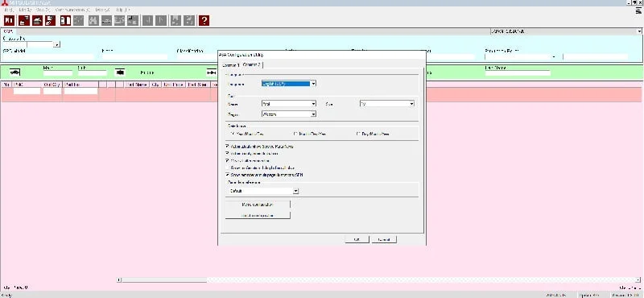Toggle the first checked checkbox in dialog
Screen dimensions: 644x298
tap(227, 147)
